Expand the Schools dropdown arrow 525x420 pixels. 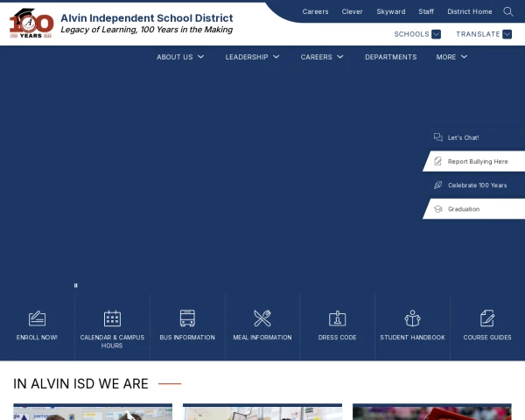click(436, 34)
